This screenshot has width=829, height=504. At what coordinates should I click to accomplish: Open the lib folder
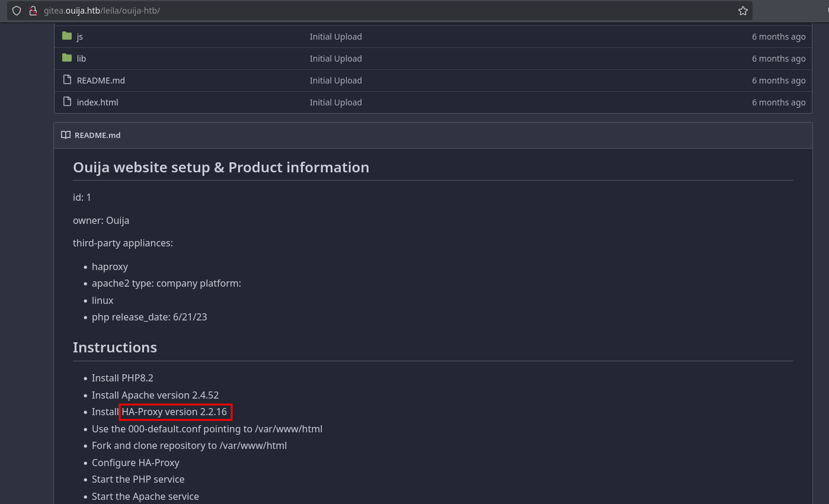click(x=81, y=59)
